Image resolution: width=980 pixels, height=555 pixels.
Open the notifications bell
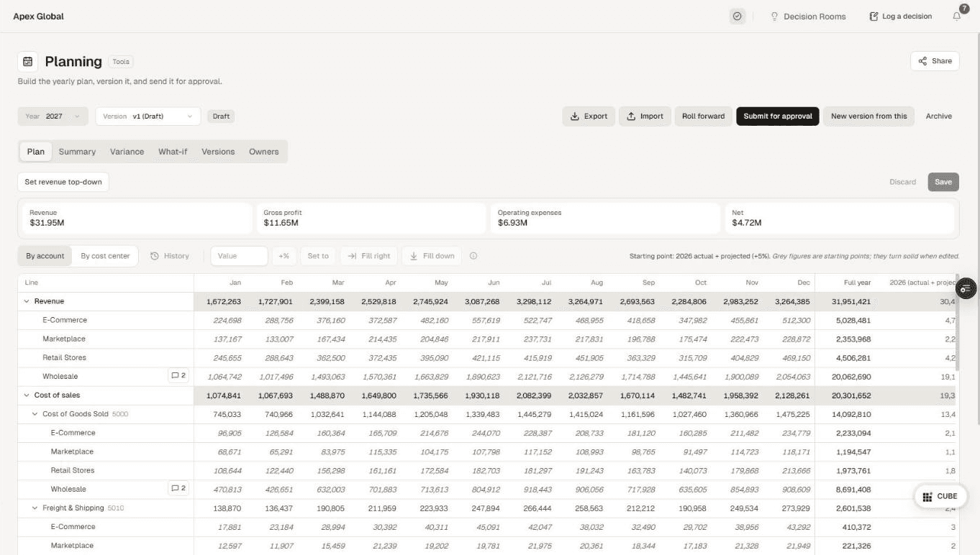957,16
